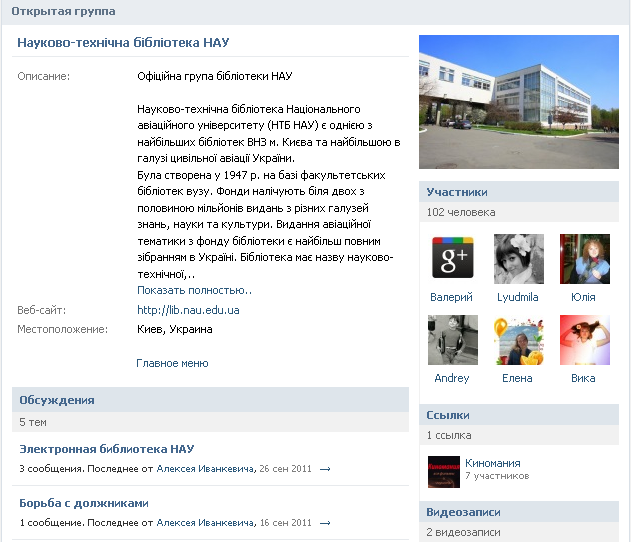This screenshot has height=542, width=631.
Task: Open Lyudmila's black-and-white avatar photo
Action: coord(519,259)
